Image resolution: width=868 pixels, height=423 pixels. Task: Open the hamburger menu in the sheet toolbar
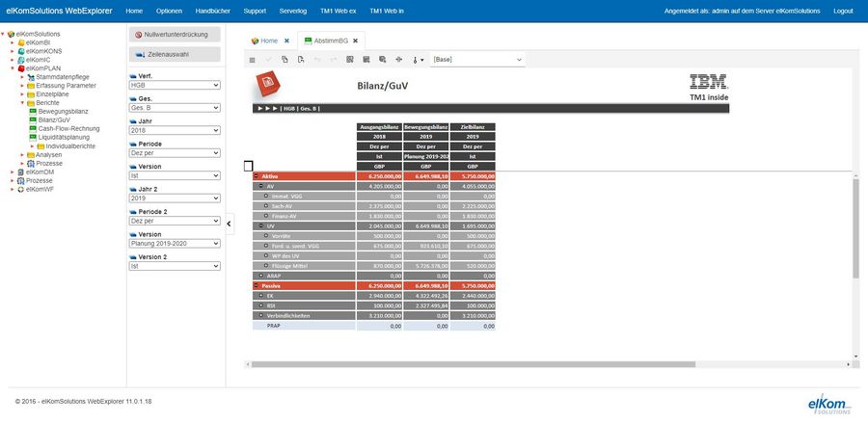pos(253,60)
